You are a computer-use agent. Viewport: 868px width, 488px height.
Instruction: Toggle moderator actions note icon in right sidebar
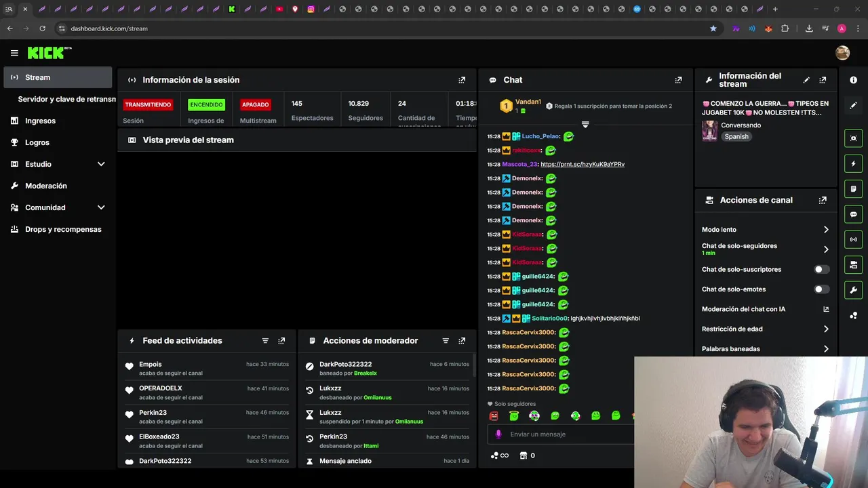pos(853,188)
